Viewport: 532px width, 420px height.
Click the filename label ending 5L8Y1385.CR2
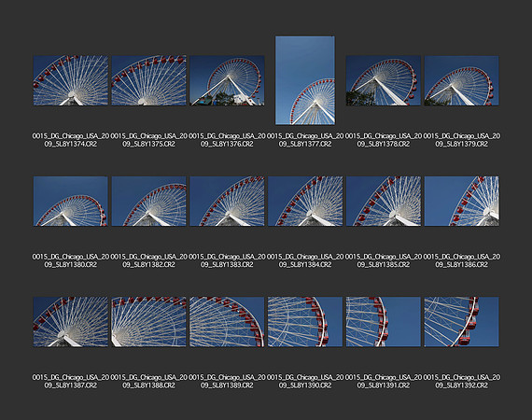384,260
